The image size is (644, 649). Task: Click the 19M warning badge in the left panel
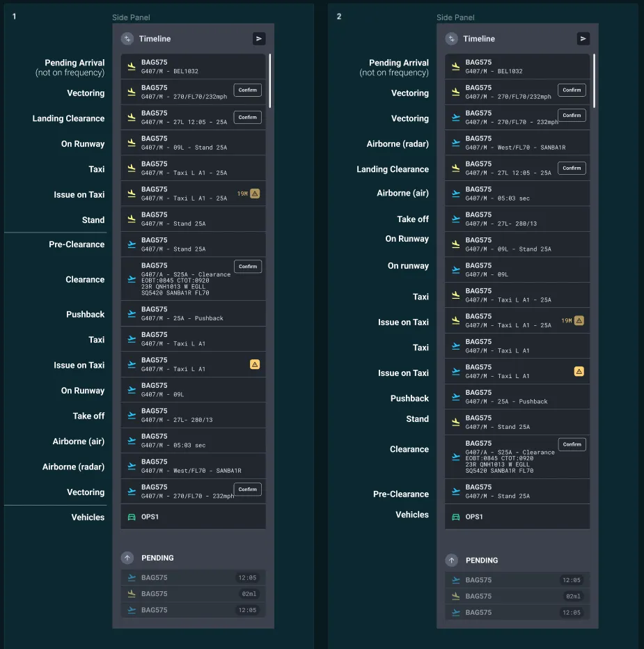coord(249,194)
